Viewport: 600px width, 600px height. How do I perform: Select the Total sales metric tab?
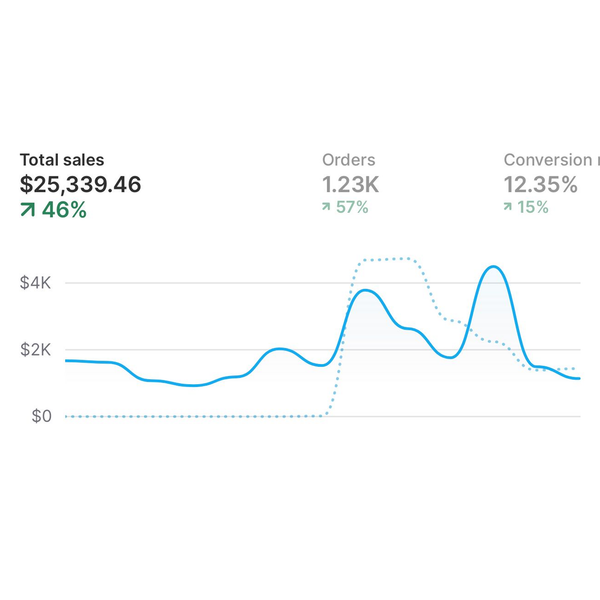click(62, 160)
